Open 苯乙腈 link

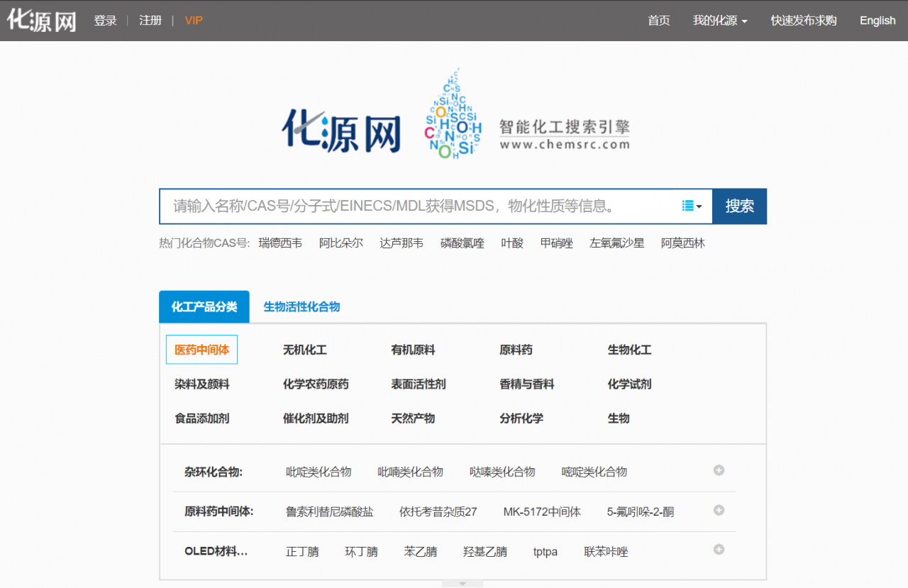[421, 552]
